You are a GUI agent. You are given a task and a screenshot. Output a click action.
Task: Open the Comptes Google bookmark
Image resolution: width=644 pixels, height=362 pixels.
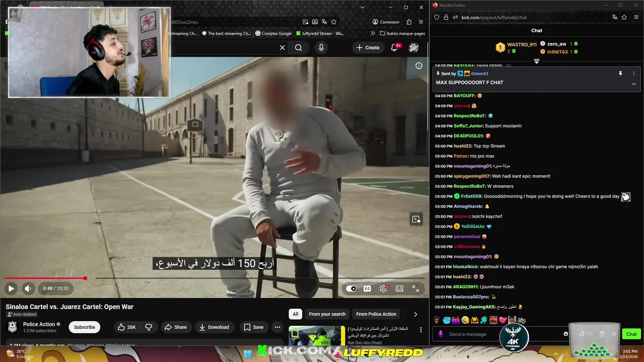click(274, 34)
